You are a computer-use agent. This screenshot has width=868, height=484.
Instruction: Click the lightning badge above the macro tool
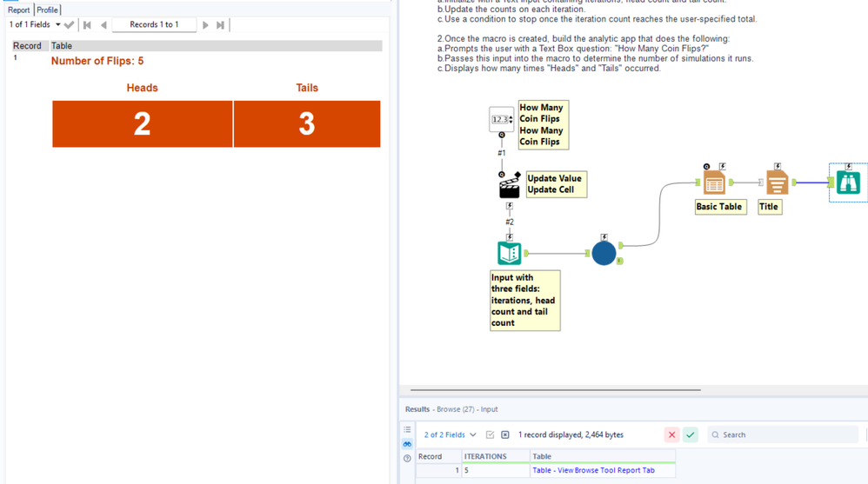pyautogui.click(x=604, y=236)
